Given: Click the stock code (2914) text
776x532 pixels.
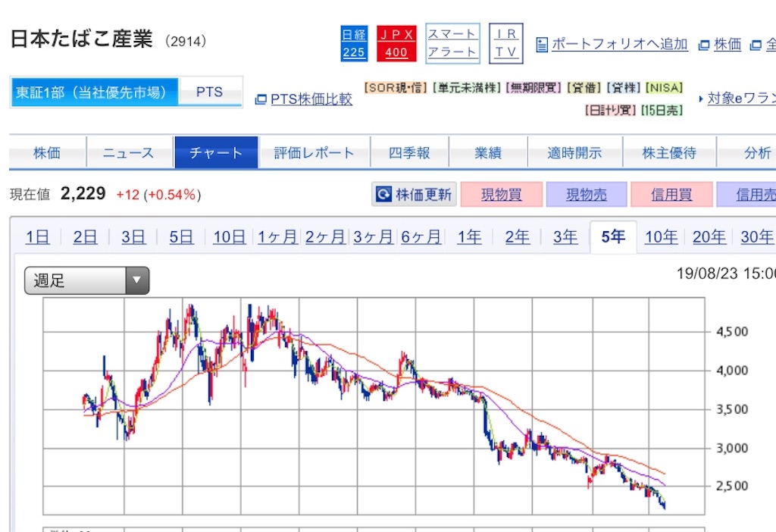Looking at the screenshot, I should point(186,41).
